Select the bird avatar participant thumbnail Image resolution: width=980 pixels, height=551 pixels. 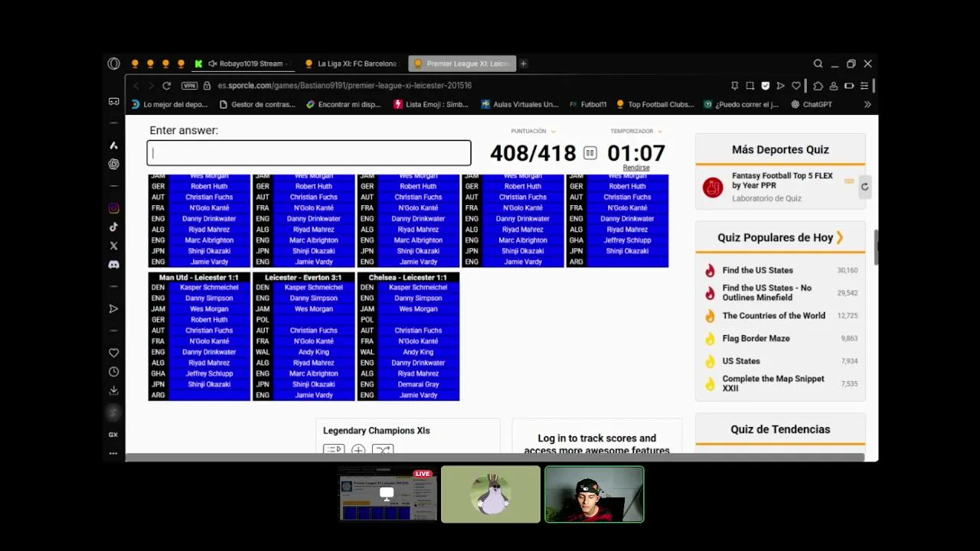(x=491, y=494)
